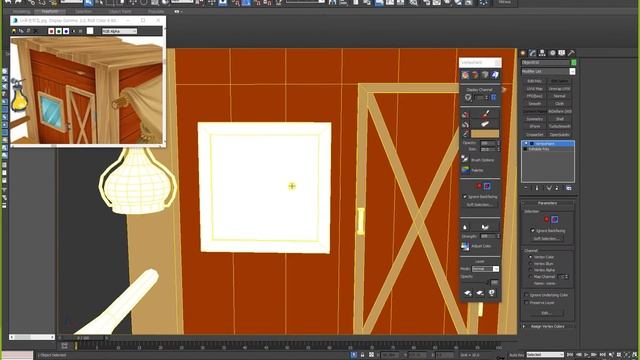Click the disable vertex color display icon
Viewport: 640px width, 360px height.
[485, 75]
